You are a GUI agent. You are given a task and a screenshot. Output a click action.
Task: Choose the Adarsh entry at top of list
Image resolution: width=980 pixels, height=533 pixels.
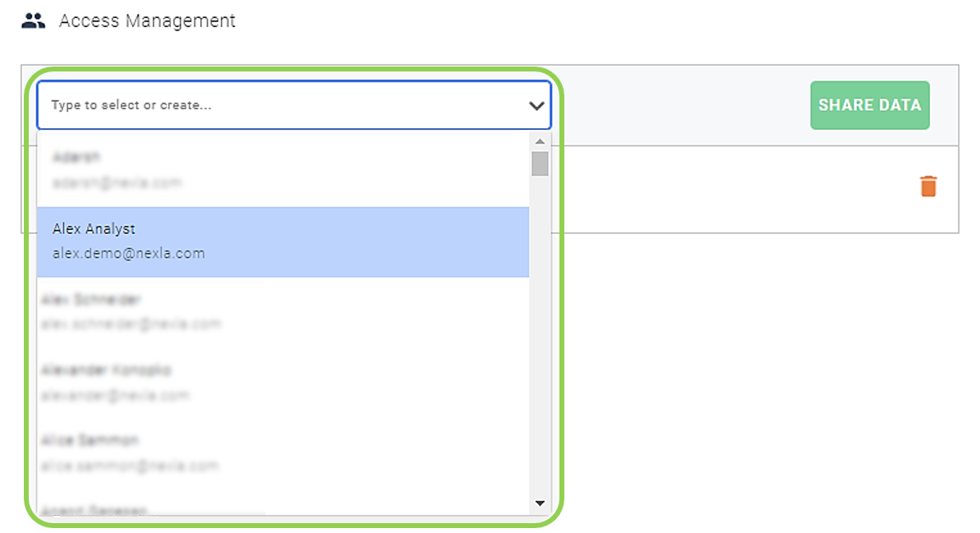pyautogui.click(x=283, y=170)
